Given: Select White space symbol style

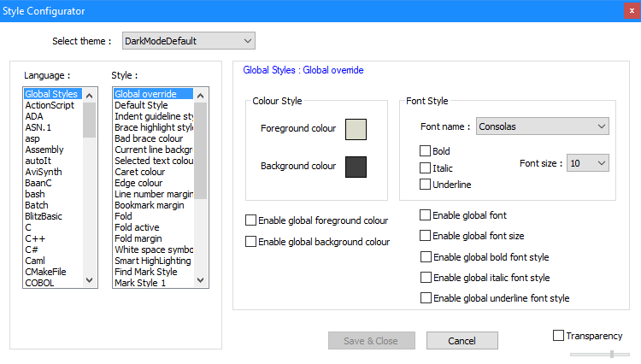Looking at the screenshot, I should point(153,250).
